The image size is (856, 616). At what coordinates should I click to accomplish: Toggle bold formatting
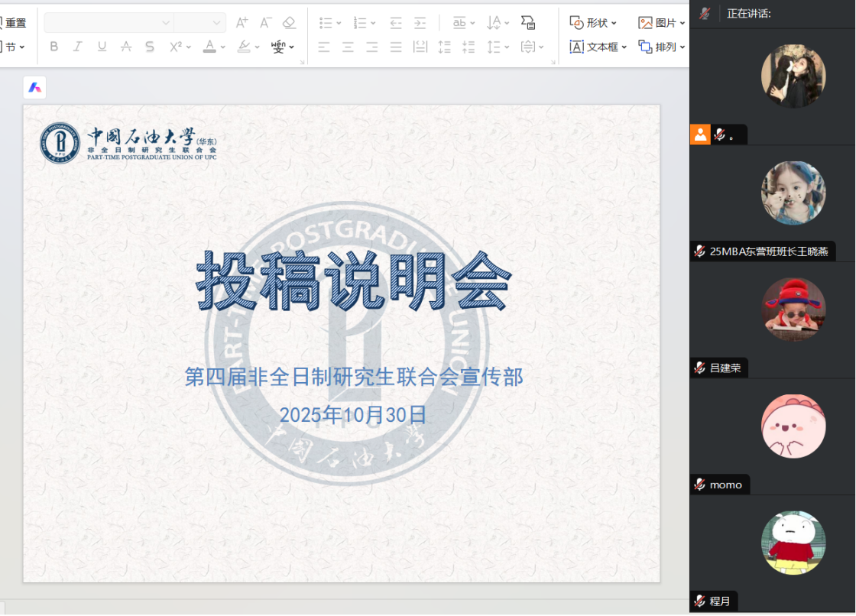(53, 47)
